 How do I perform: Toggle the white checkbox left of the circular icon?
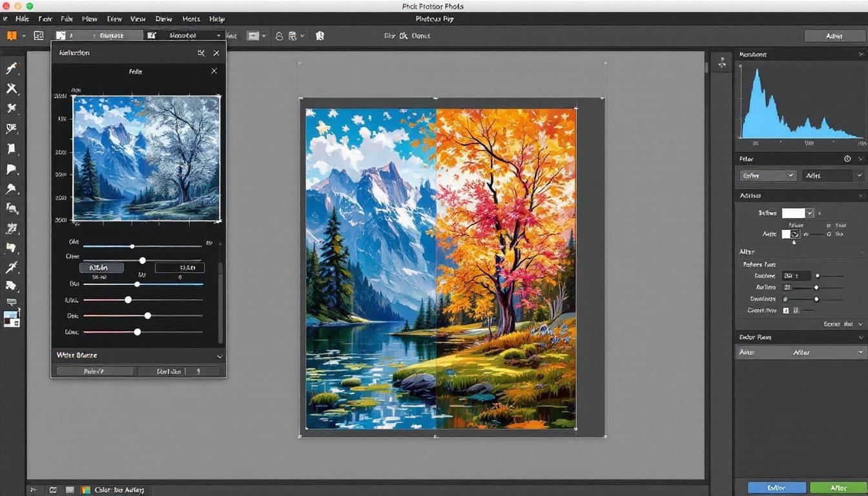tap(786, 234)
